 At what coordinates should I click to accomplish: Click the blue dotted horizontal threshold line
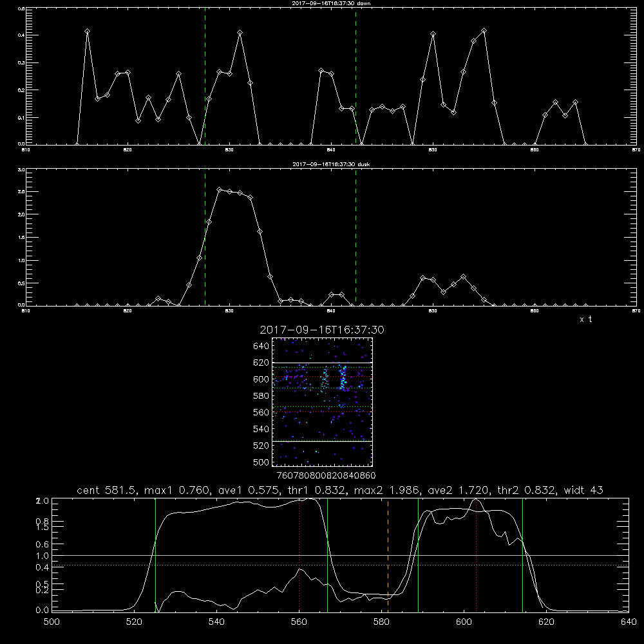click(341, 565)
